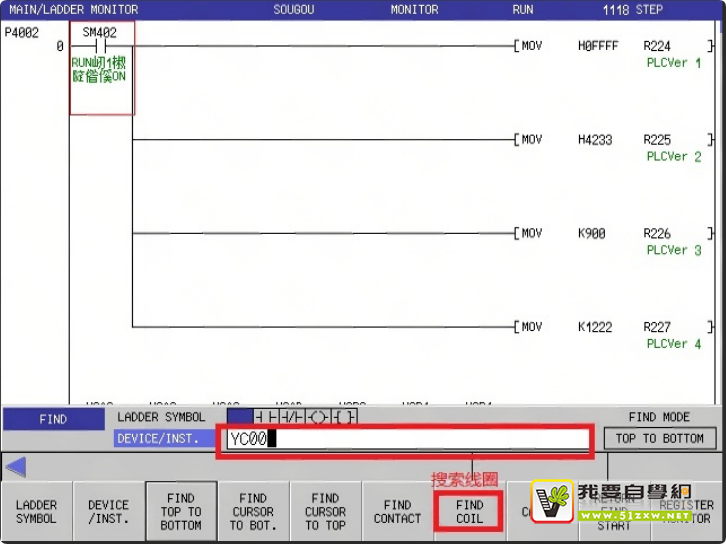Screen dimensions: 726x544
Task: Open the TOP TO BOTTOM find mode selector
Action: (659, 438)
